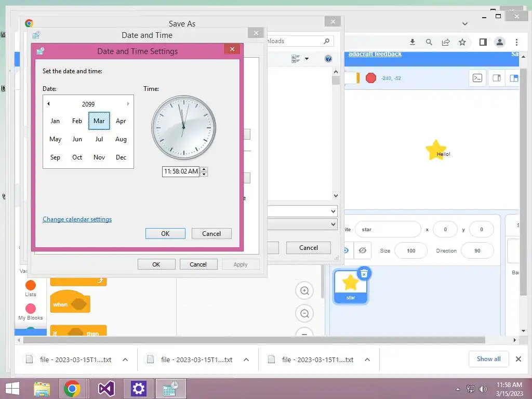Edit sprite name field star
The image size is (532, 399).
388,229
